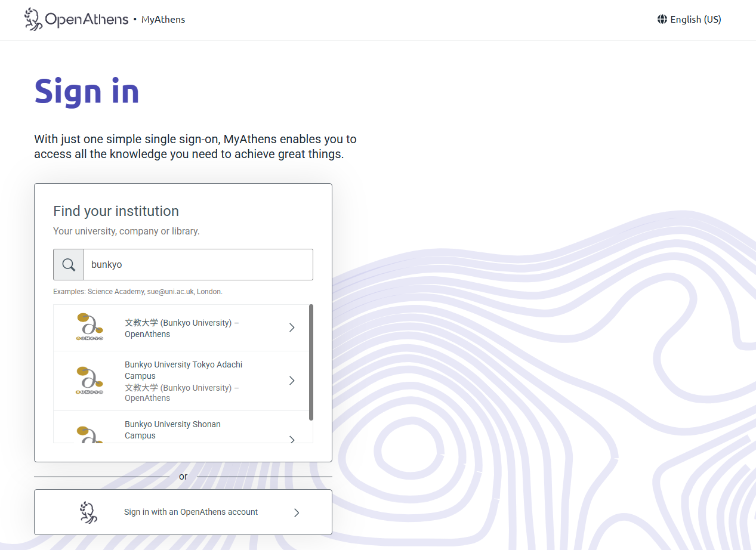Click the chevron for Tokyo Adachi Campus
This screenshot has width=756, height=550.
pos(292,381)
